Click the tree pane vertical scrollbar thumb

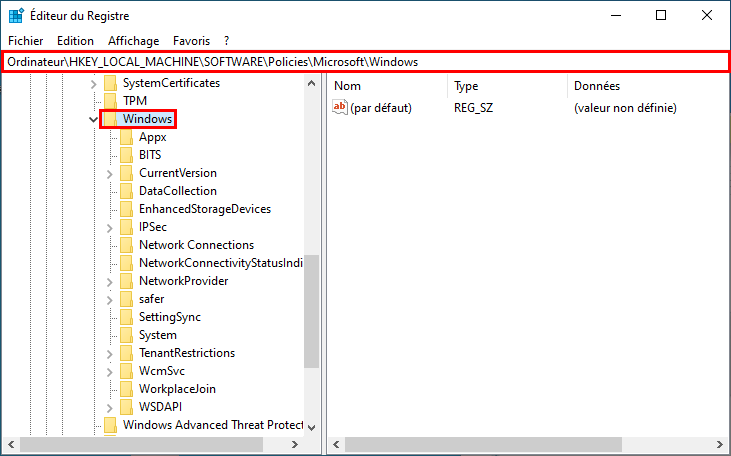(311, 311)
